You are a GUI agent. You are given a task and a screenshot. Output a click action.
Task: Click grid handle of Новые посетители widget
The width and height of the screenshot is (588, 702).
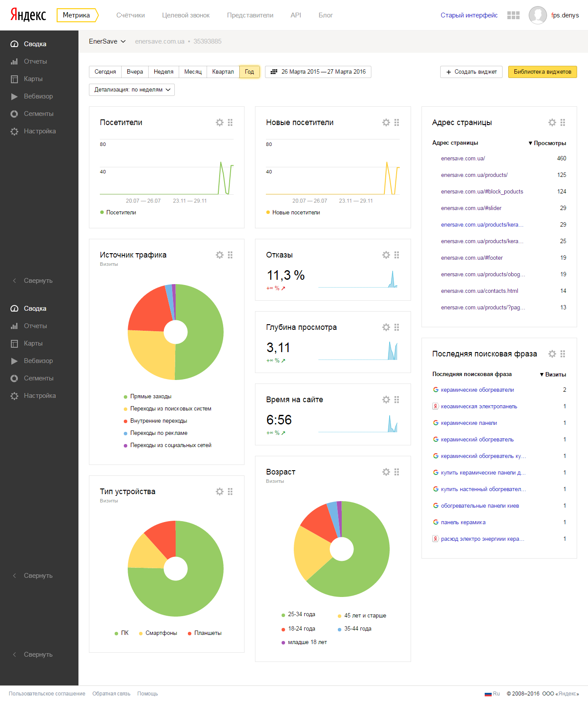(397, 122)
